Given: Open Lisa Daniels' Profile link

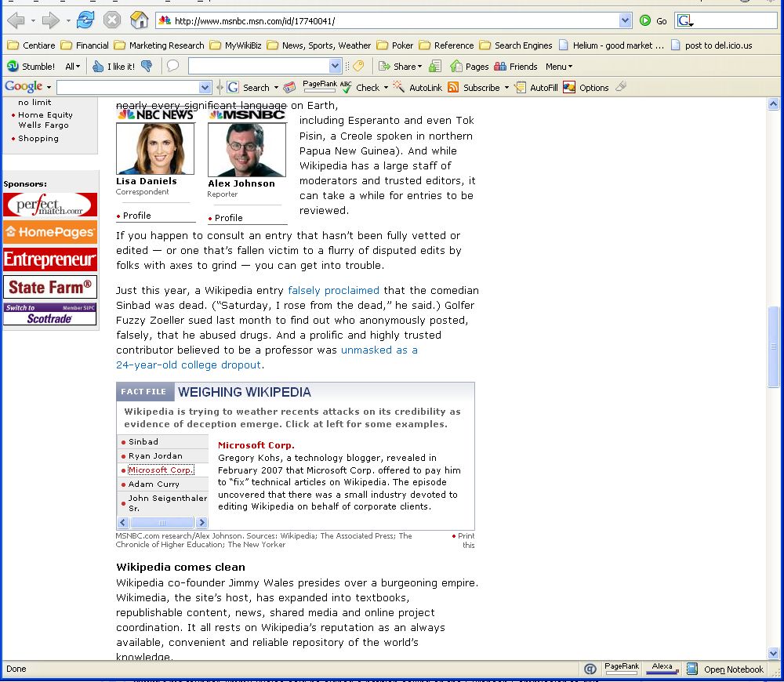Looking at the screenshot, I should (136, 216).
